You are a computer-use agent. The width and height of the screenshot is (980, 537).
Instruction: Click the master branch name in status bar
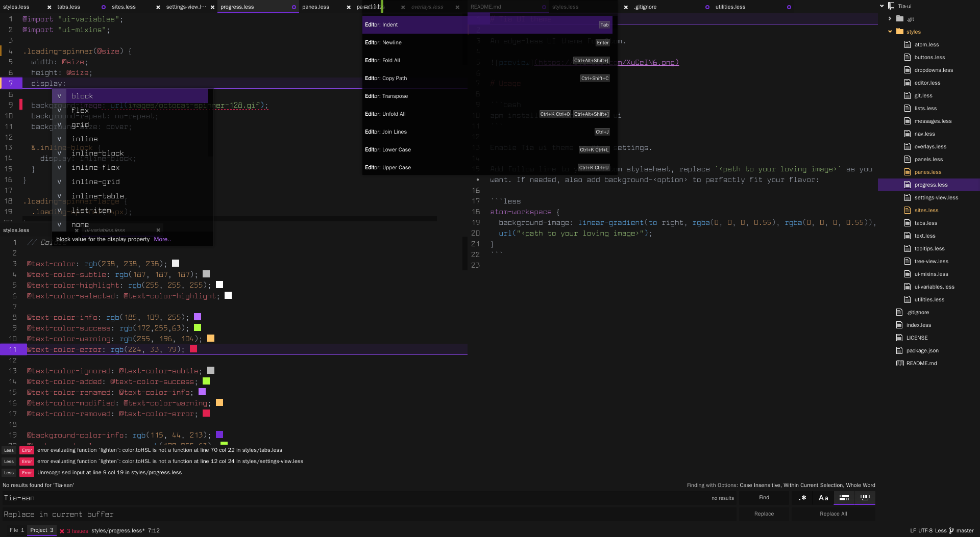965,530
